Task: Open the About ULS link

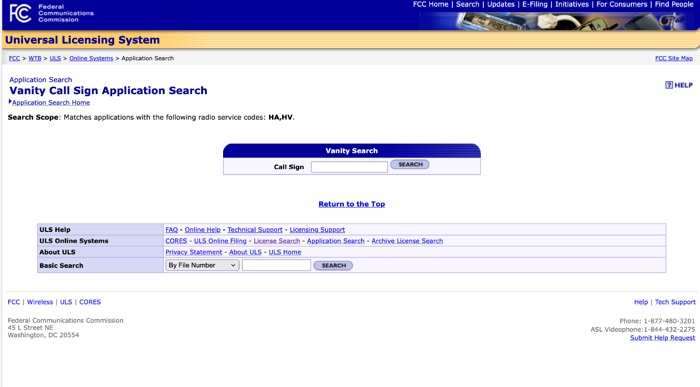Action: tap(246, 252)
